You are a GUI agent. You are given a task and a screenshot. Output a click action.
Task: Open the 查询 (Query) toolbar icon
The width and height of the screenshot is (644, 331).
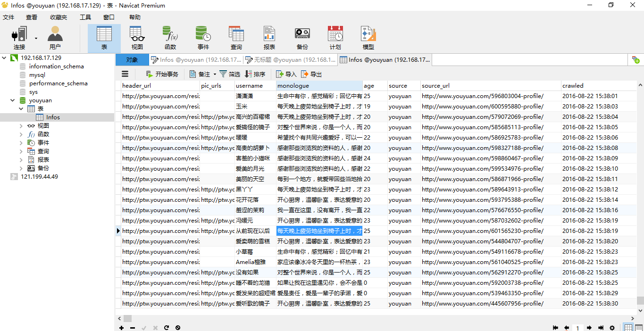(236, 38)
